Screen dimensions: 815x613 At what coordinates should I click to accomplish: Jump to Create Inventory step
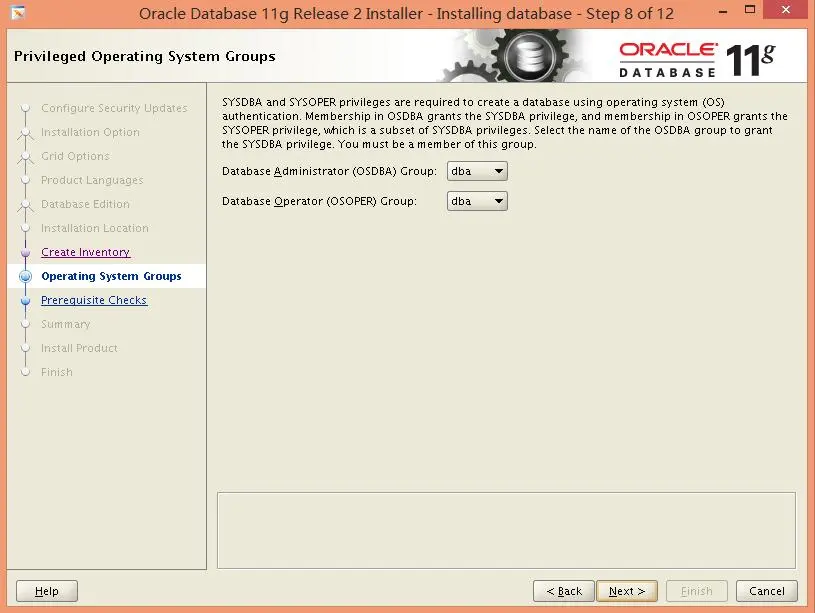(x=86, y=252)
